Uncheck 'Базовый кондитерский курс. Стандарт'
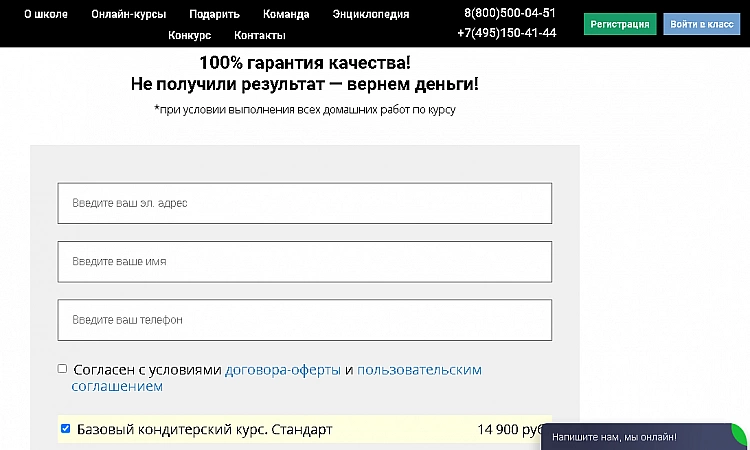This screenshot has height=450, width=750. (x=66, y=429)
